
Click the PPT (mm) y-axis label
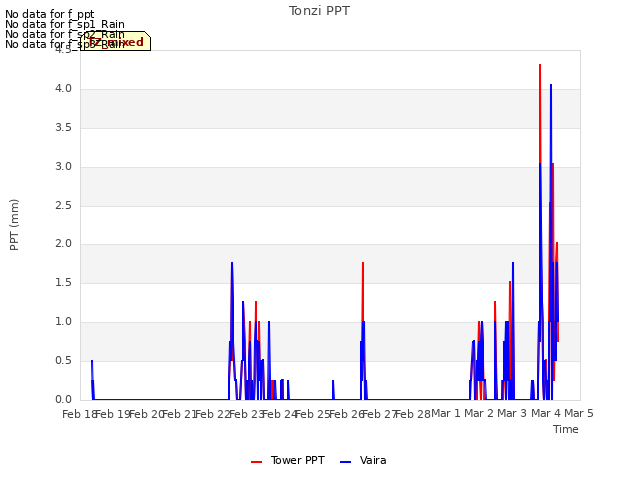coord(14,225)
